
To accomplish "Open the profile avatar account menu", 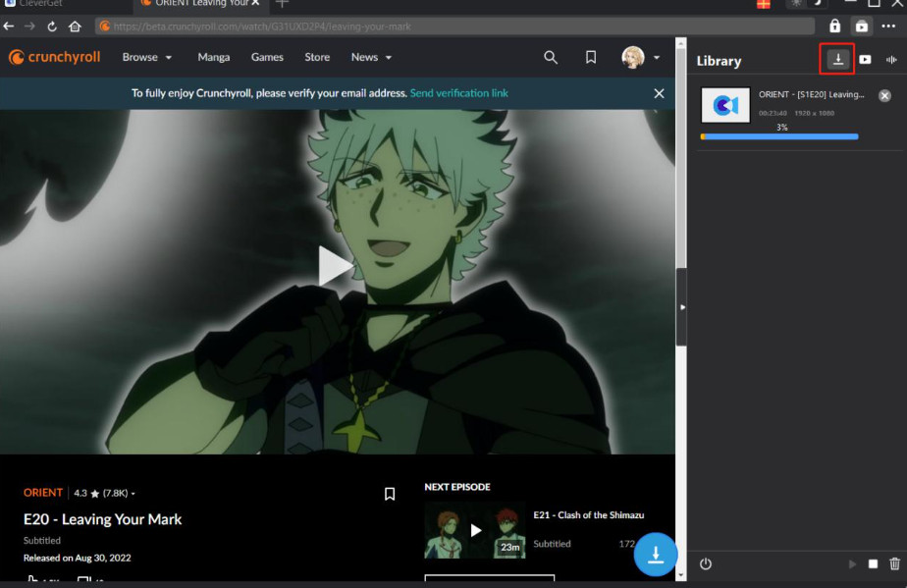I will tap(640, 58).
